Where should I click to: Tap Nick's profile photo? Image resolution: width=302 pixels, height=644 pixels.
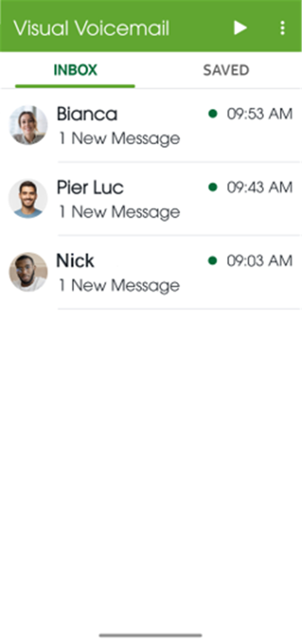(28, 272)
